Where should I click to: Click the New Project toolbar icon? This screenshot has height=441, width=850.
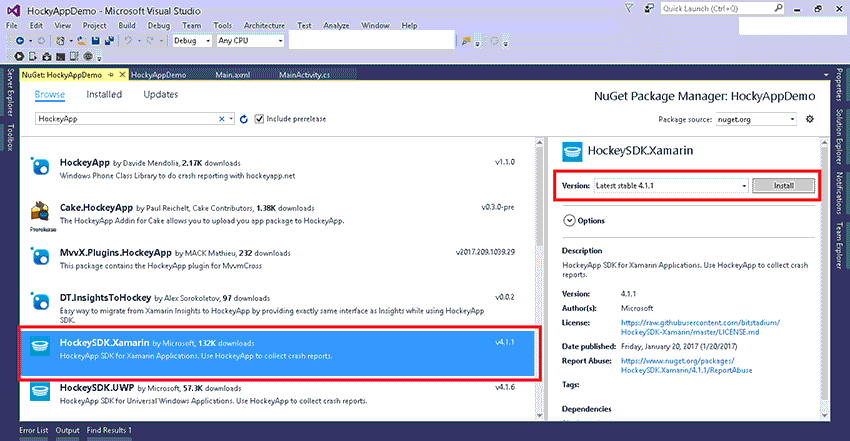click(x=60, y=41)
